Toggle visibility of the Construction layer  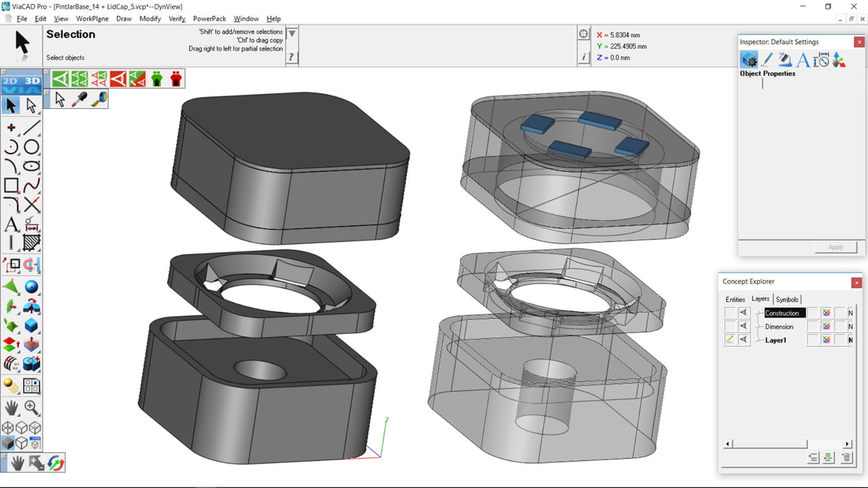[x=743, y=313]
